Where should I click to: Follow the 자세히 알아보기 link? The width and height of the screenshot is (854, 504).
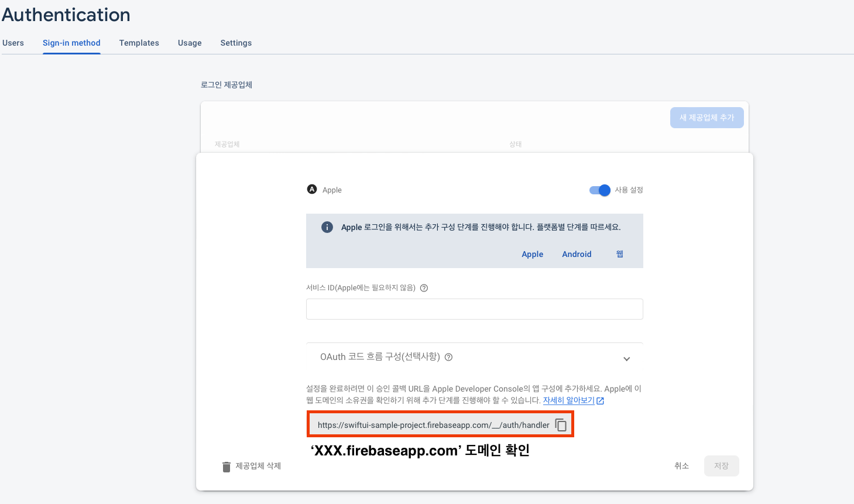tap(568, 400)
